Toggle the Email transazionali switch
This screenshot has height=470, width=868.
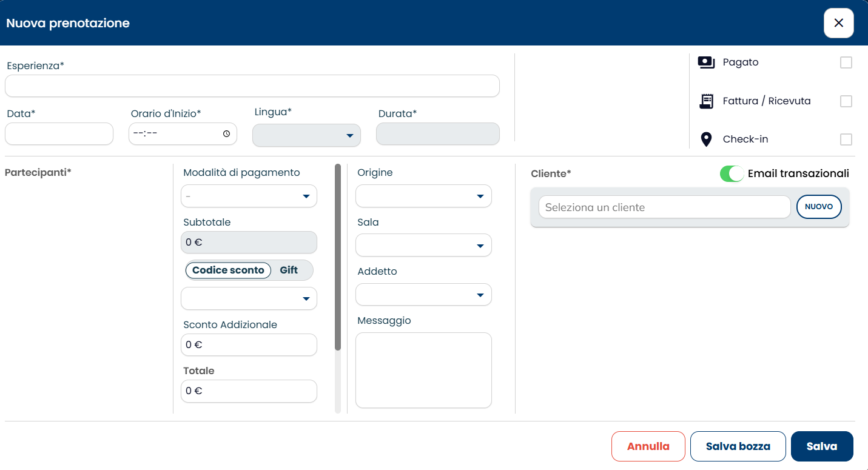point(732,173)
